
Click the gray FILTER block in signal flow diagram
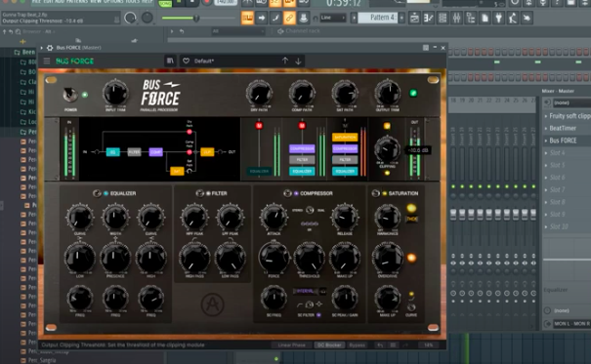click(134, 152)
